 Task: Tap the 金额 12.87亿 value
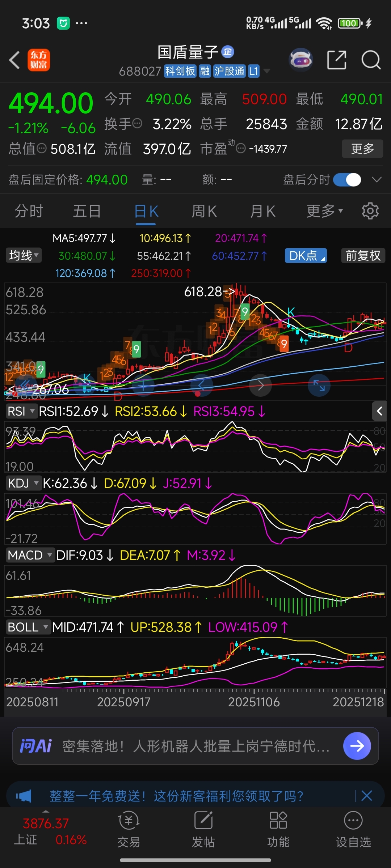click(359, 124)
